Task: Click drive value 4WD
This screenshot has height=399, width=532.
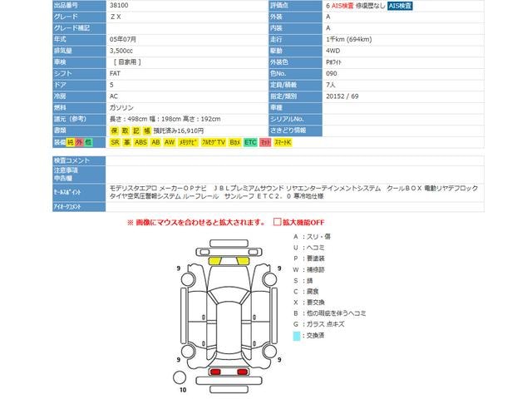Action: [332, 51]
